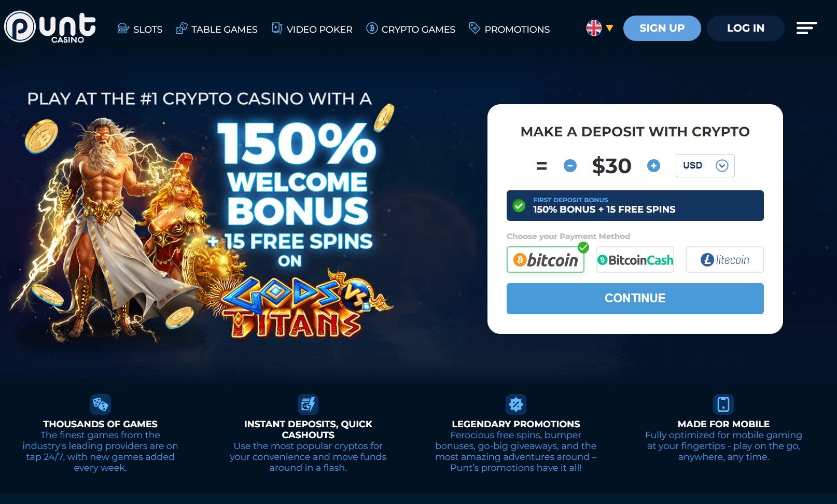
Task: Open the Promotions menu item
Action: [x=509, y=29]
